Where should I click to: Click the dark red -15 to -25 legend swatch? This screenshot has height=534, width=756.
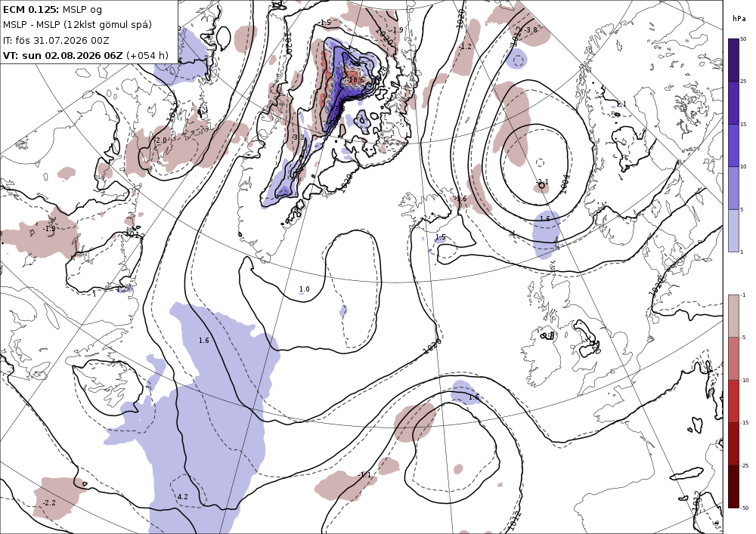tap(733, 443)
